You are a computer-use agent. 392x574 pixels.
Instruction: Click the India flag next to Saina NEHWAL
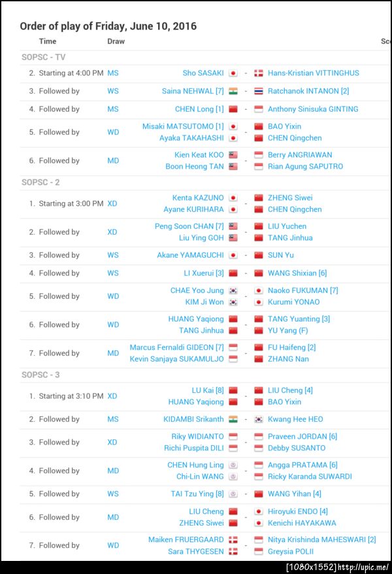tap(233, 92)
